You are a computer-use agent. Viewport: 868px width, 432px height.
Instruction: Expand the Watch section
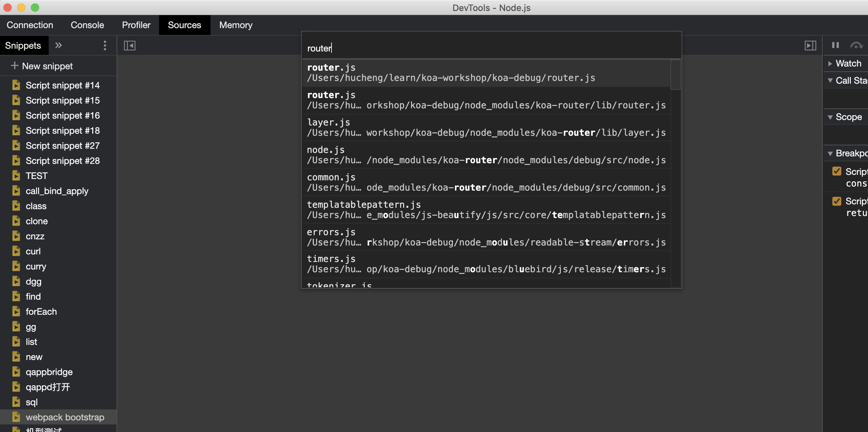click(x=830, y=63)
